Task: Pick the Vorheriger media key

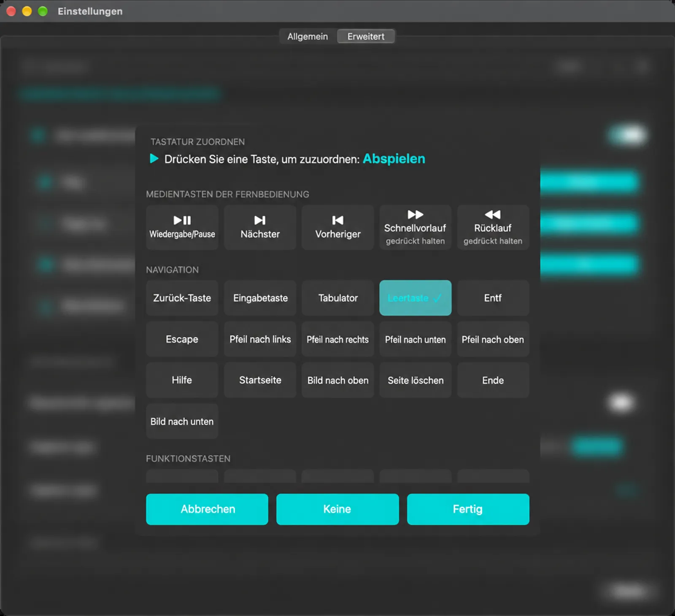Action: click(337, 227)
